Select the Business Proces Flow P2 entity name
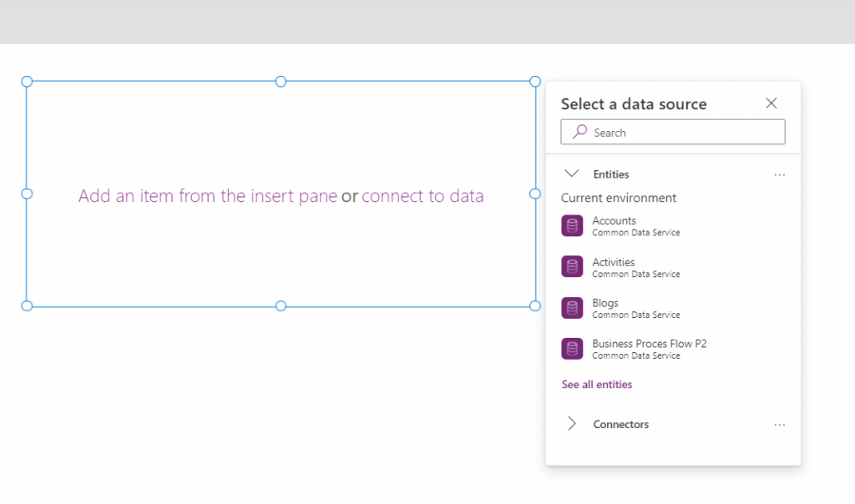The height and width of the screenshot is (504, 855). pos(650,344)
